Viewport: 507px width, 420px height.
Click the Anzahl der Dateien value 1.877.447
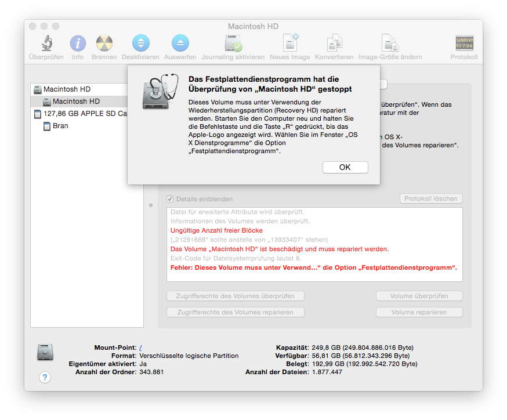point(327,372)
